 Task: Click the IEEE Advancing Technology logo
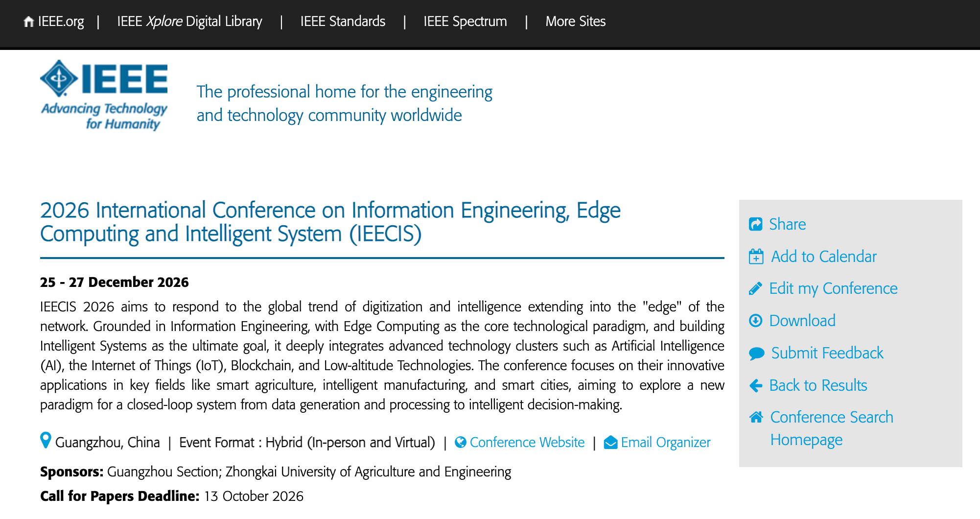tap(104, 95)
